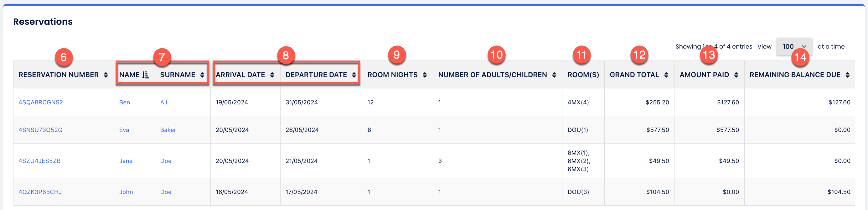
Task: Sort the Room Nights column
Action: pos(425,75)
